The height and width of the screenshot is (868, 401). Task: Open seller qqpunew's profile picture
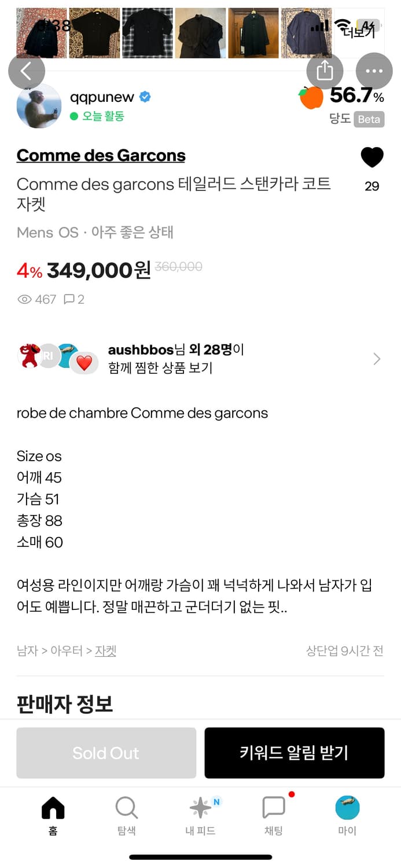point(39,106)
